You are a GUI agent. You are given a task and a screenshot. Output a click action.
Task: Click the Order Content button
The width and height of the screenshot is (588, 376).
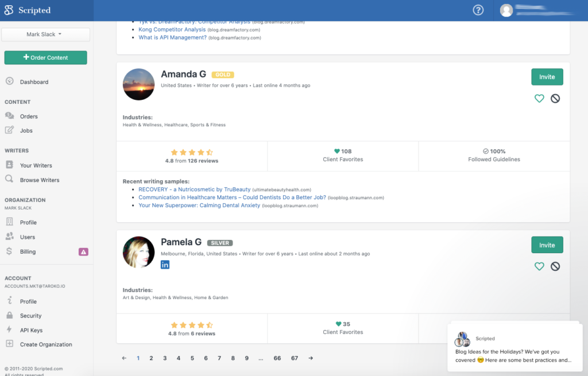coord(46,57)
